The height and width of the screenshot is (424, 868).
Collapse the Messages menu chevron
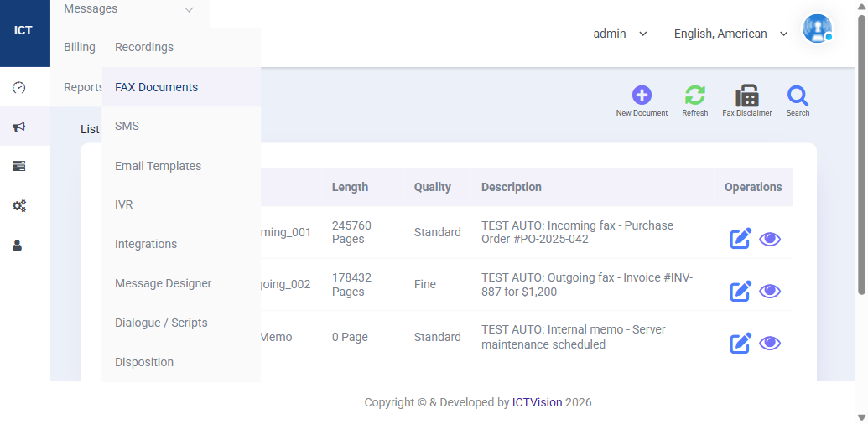pos(189,9)
